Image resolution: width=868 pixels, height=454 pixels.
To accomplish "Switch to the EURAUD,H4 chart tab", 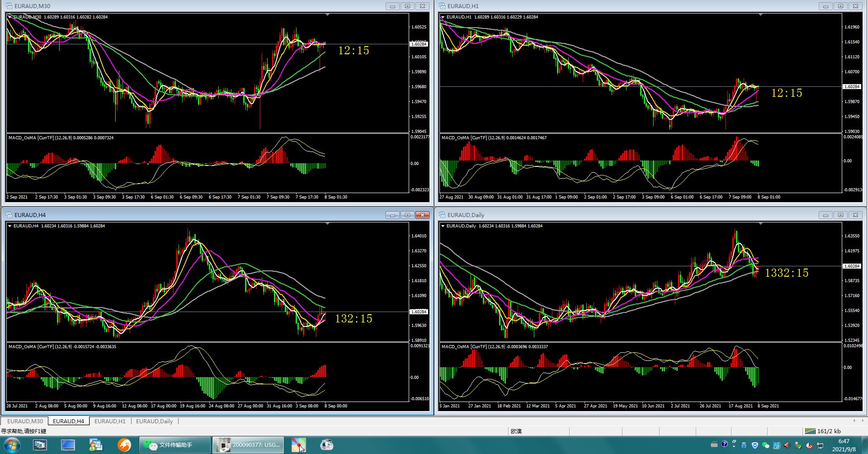I will [x=68, y=421].
